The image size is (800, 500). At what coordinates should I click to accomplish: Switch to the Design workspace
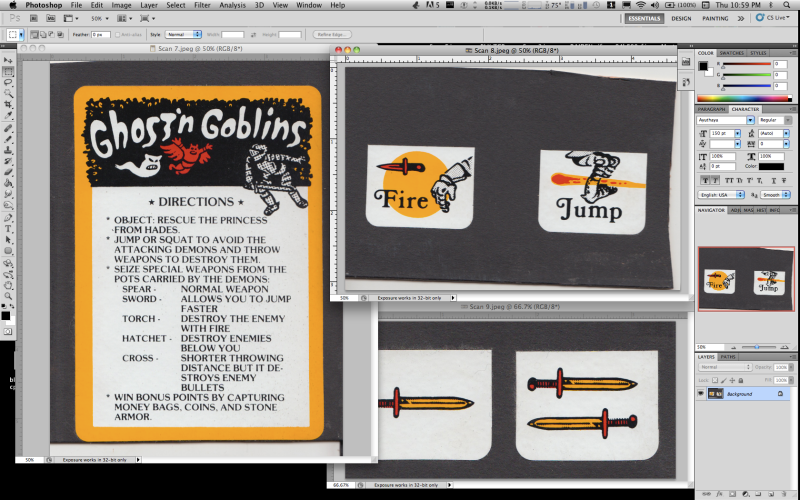point(681,18)
